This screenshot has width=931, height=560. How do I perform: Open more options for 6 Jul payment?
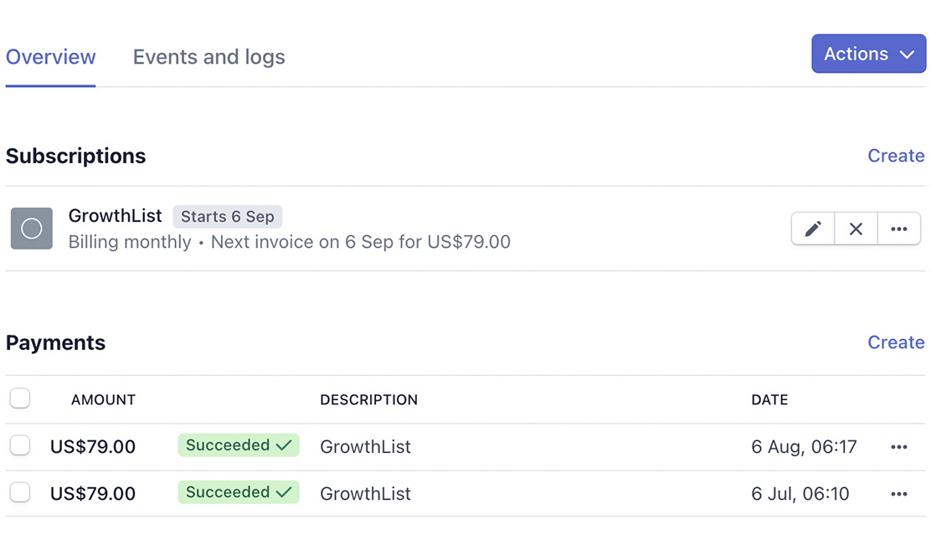899,494
